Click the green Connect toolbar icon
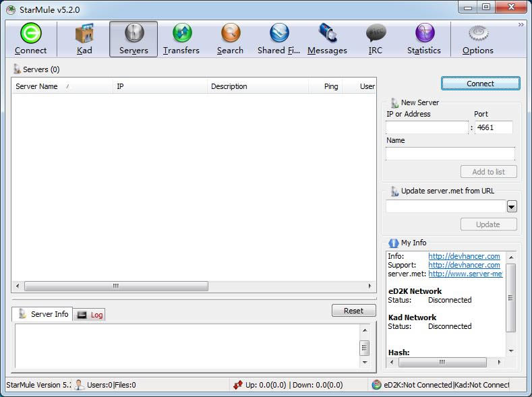Image resolution: width=532 pixels, height=397 pixels. coord(30,33)
